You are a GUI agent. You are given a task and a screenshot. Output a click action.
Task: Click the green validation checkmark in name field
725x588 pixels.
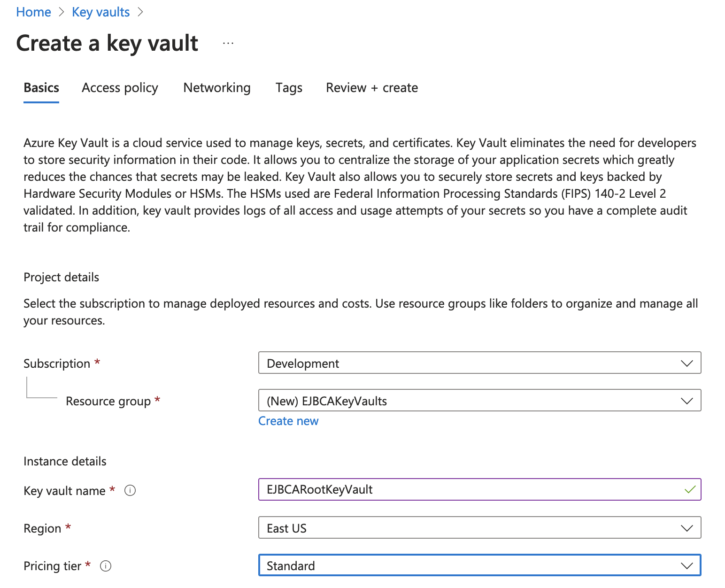(x=689, y=489)
